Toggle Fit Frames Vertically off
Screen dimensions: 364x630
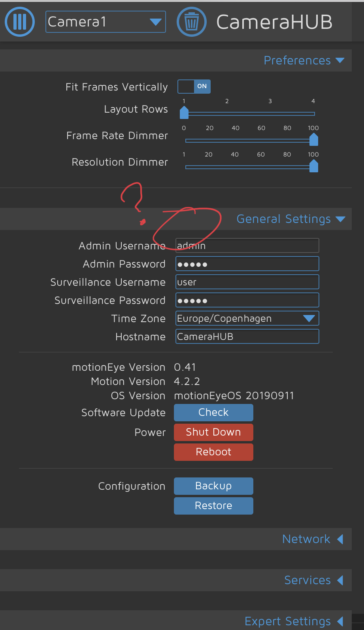point(194,86)
